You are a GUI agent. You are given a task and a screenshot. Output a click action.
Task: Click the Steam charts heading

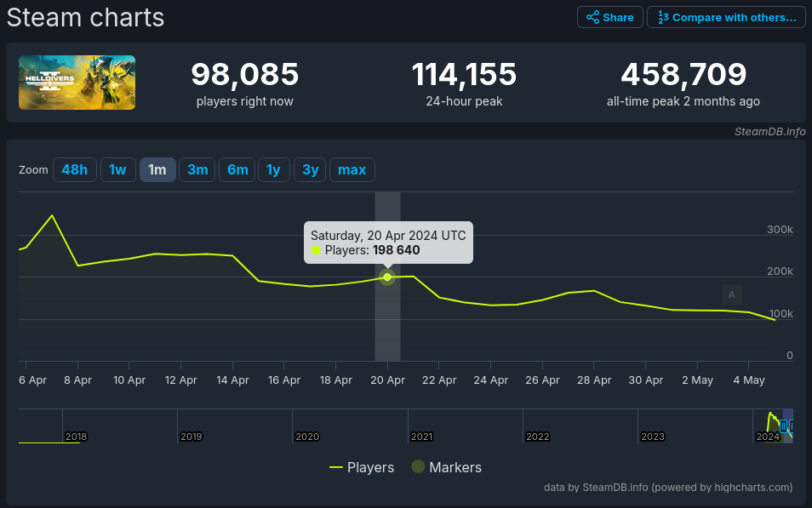point(85,18)
